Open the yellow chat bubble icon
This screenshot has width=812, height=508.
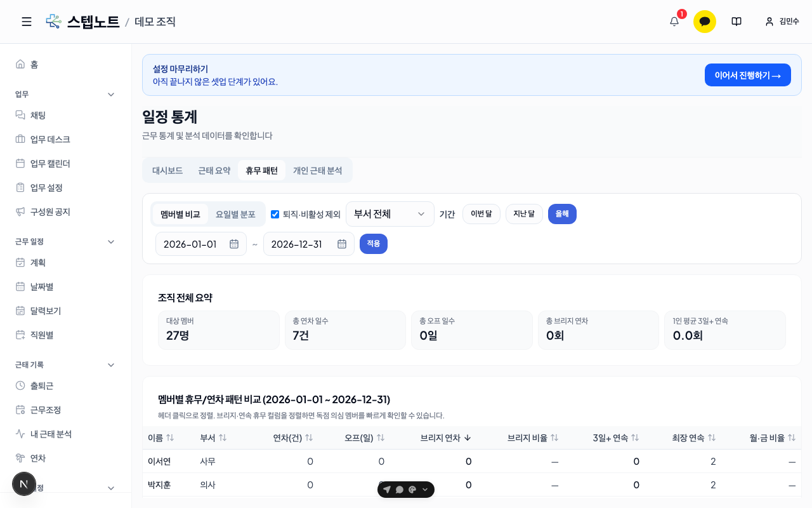pos(705,22)
